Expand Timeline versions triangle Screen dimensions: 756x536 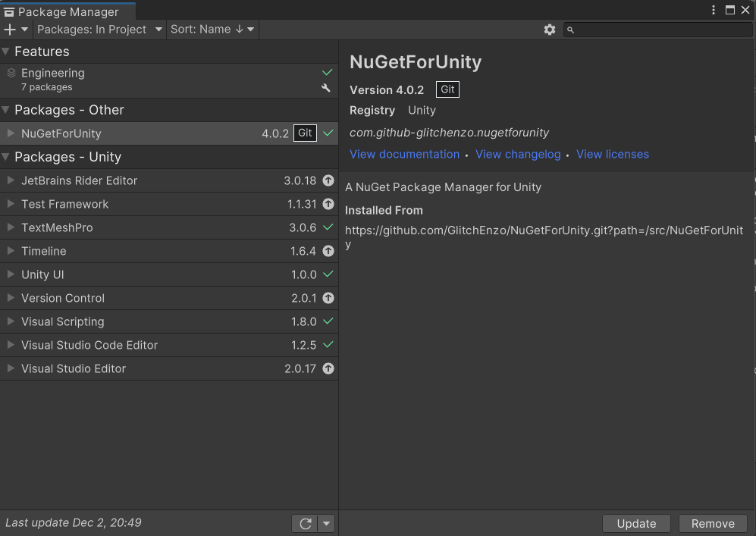click(x=11, y=251)
